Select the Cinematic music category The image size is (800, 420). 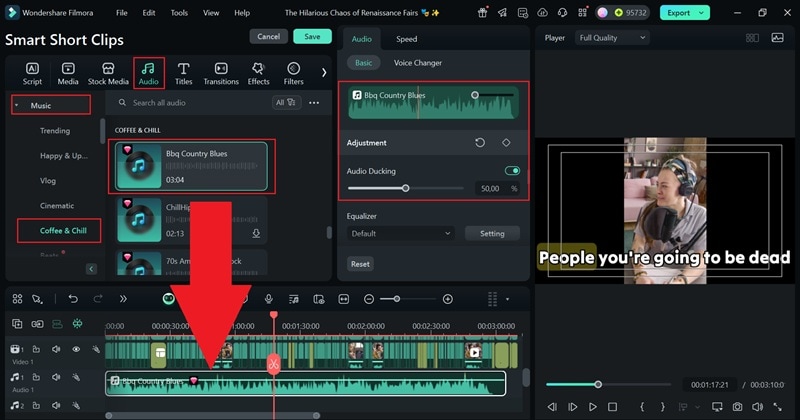tap(57, 206)
